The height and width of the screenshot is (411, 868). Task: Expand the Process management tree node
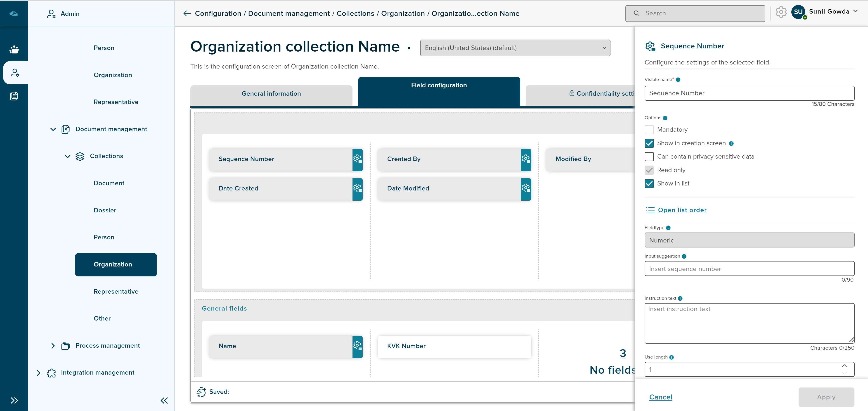pyautogui.click(x=53, y=346)
